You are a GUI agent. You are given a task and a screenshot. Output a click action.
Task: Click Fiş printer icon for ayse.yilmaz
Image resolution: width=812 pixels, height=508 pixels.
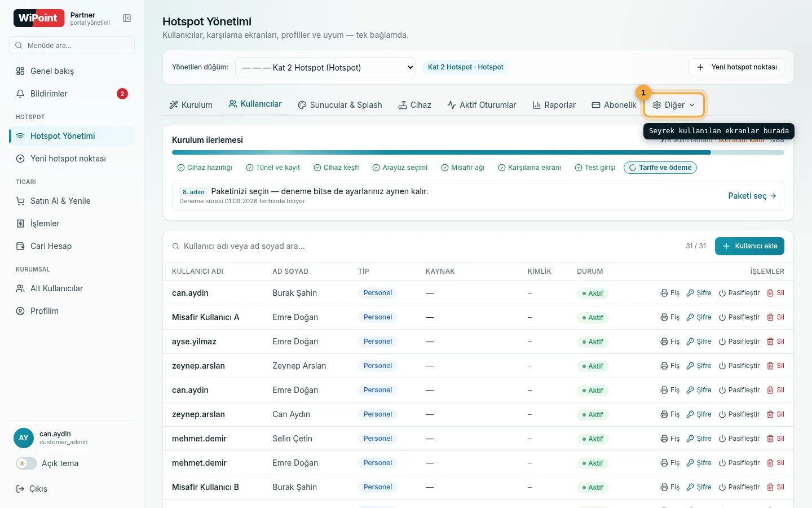tap(670, 341)
